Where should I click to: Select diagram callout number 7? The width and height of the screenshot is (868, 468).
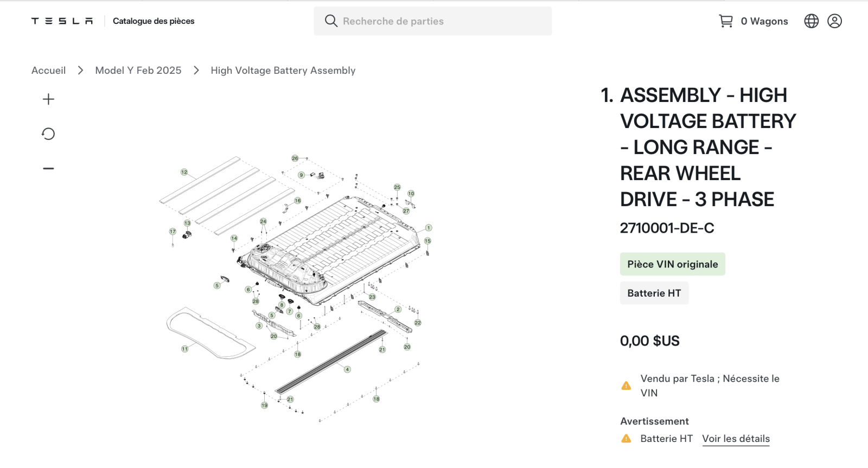[x=290, y=311]
